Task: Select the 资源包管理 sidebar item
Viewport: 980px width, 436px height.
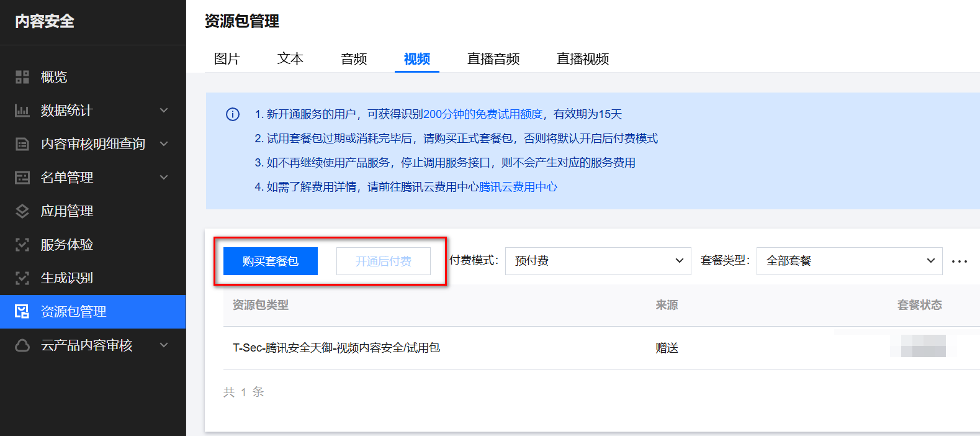Action: coord(93,312)
